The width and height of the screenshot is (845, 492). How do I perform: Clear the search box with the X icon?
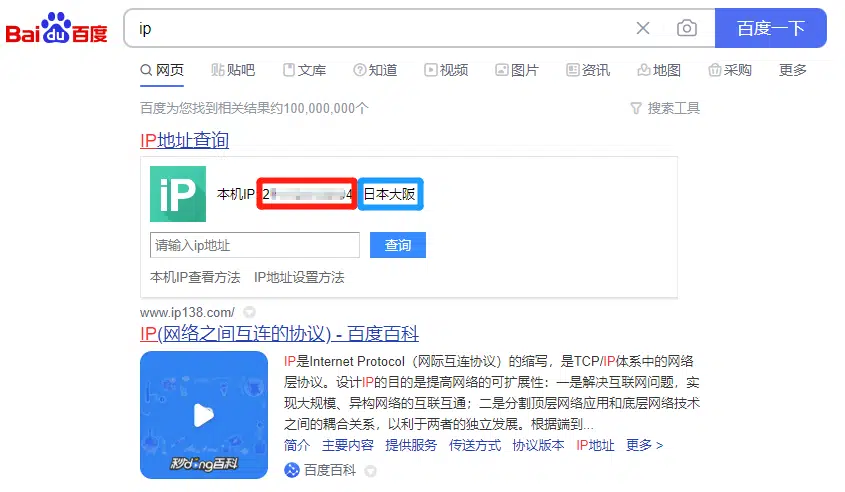coord(643,29)
